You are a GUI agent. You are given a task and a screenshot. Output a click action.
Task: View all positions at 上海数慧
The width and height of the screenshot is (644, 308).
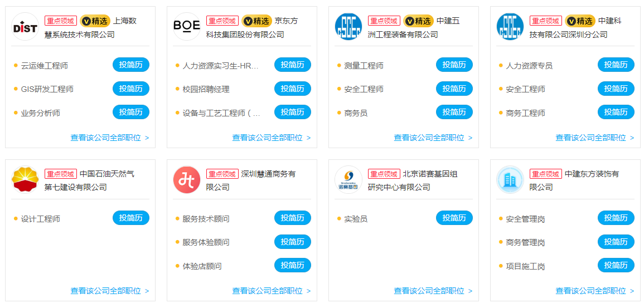point(109,138)
